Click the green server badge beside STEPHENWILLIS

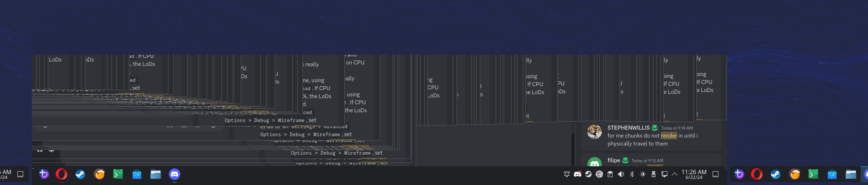coord(655,128)
